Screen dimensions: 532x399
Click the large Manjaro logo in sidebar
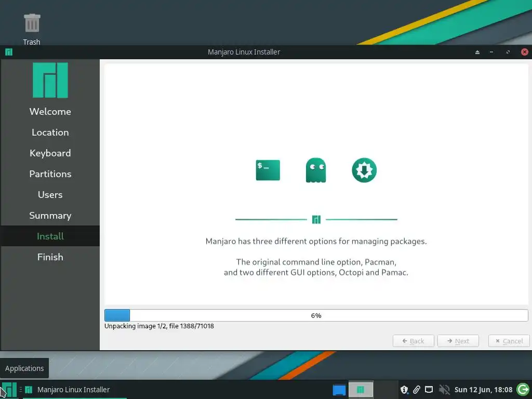(x=50, y=80)
